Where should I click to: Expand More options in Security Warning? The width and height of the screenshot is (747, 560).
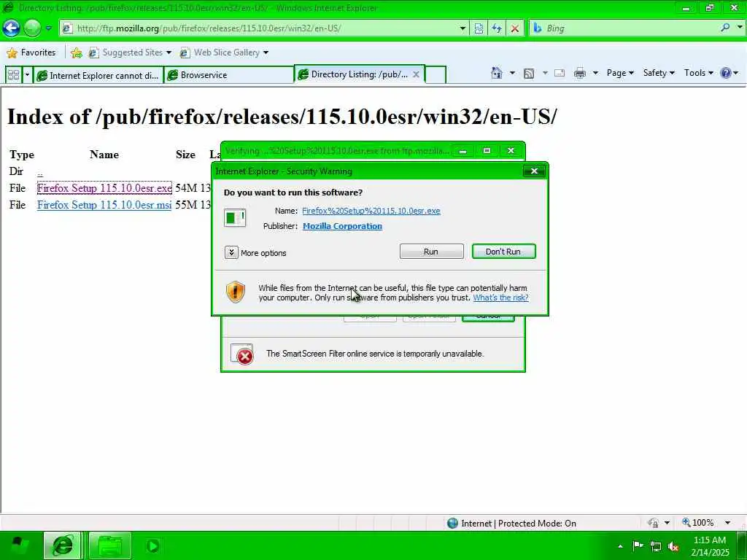point(255,252)
